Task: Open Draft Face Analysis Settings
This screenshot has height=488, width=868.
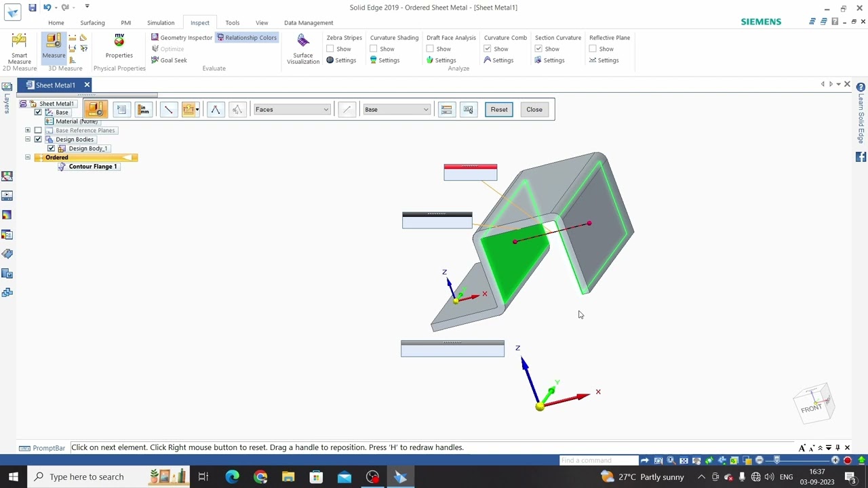Action: tap(441, 60)
